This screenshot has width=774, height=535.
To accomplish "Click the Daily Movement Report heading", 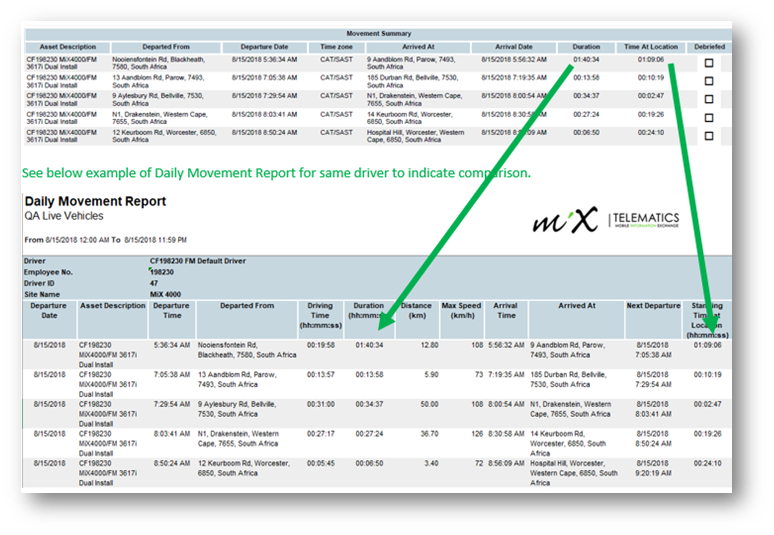I will pyautogui.click(x=95, y=201).
